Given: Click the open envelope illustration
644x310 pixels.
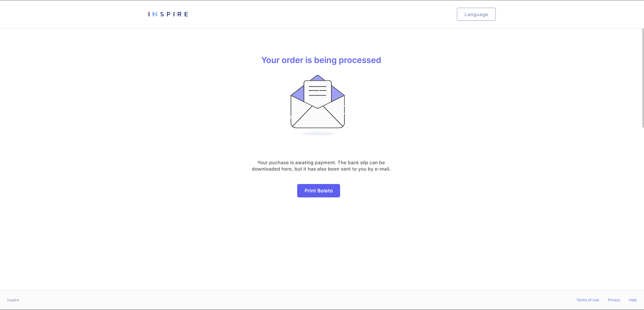Looking at the screenshot, I should point(318,105).
